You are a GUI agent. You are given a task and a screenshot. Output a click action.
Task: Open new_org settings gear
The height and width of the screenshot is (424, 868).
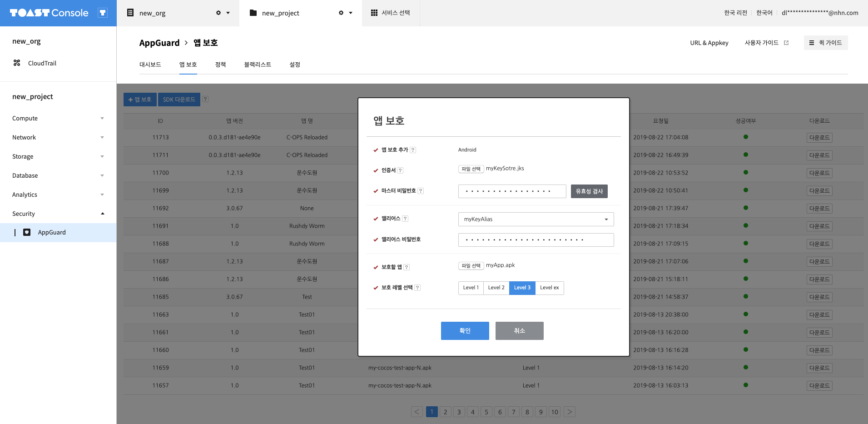click(218, 13)
